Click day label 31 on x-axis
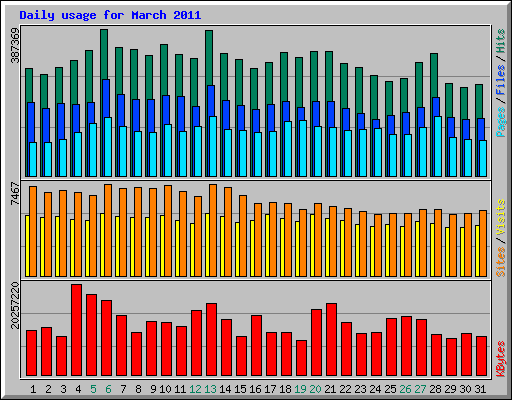 480,389
